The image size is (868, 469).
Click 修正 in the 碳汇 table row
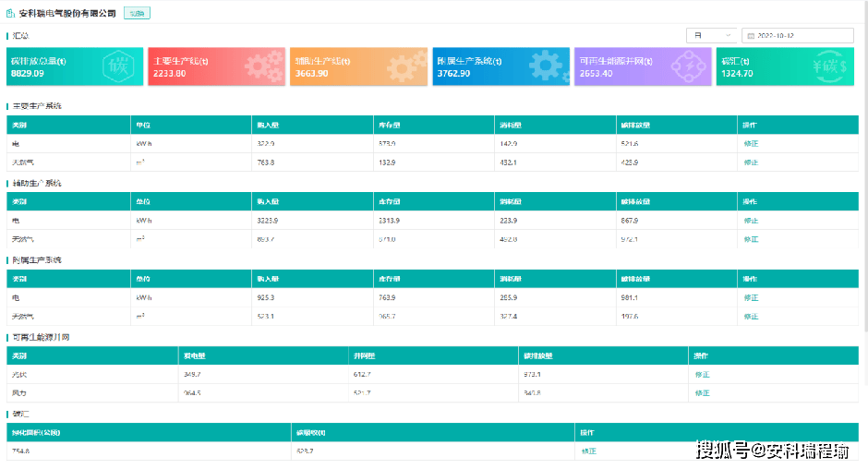(x=589, y=451)
